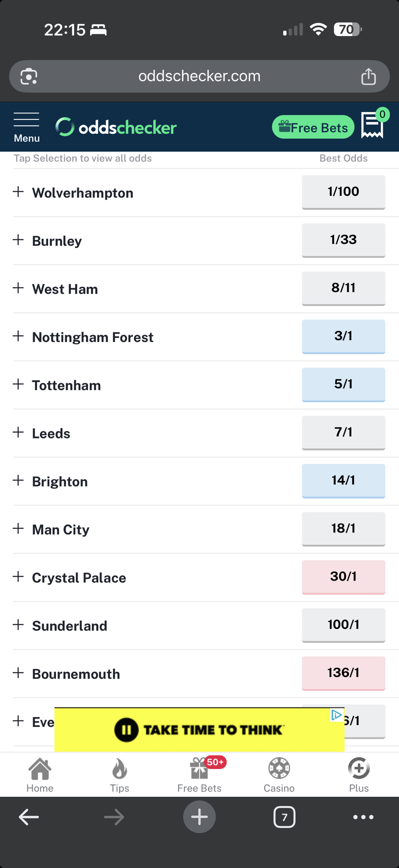
Task: Tap the camera scan icon in address bar
Action: (29, 76)
